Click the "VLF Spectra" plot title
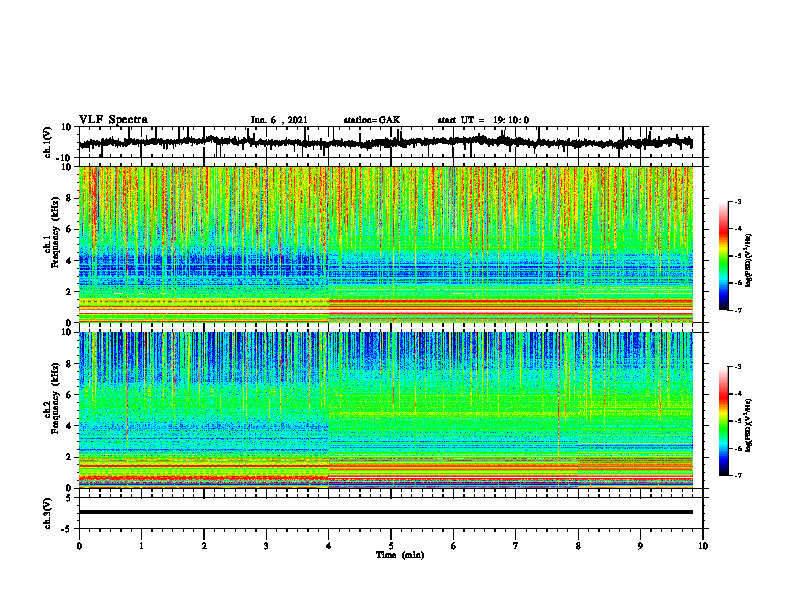The height and width of the screenshot is (612, 792). click(113, 120)
